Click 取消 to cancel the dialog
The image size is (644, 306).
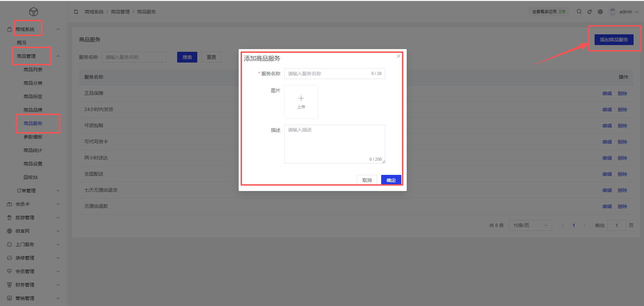tap(367, 180)
